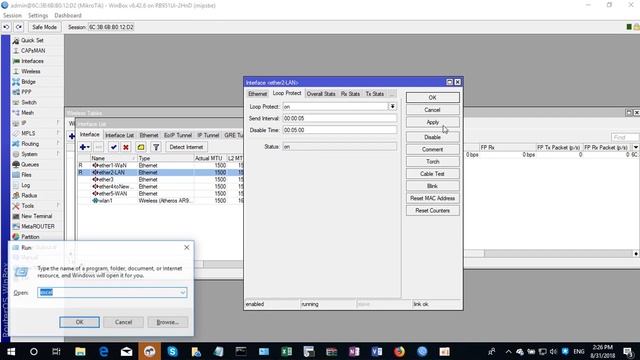The image size is (640, 360).
Task: Expand the Routing submenu
Action: 30,144
